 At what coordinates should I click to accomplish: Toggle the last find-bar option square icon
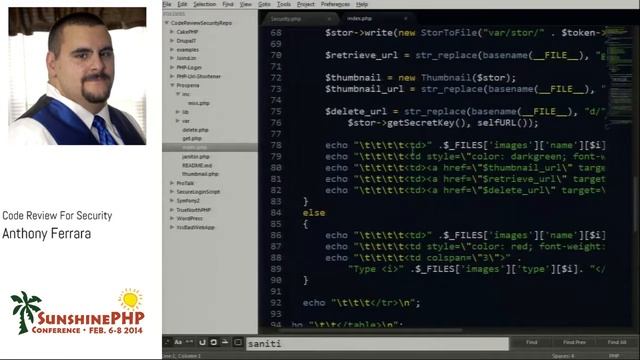coord(238,342)
